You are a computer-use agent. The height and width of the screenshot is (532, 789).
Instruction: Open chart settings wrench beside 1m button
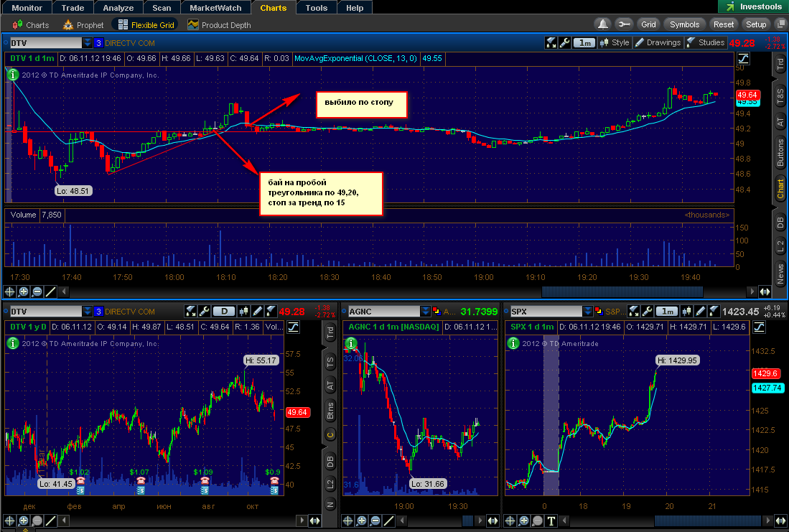coord(564,43)
